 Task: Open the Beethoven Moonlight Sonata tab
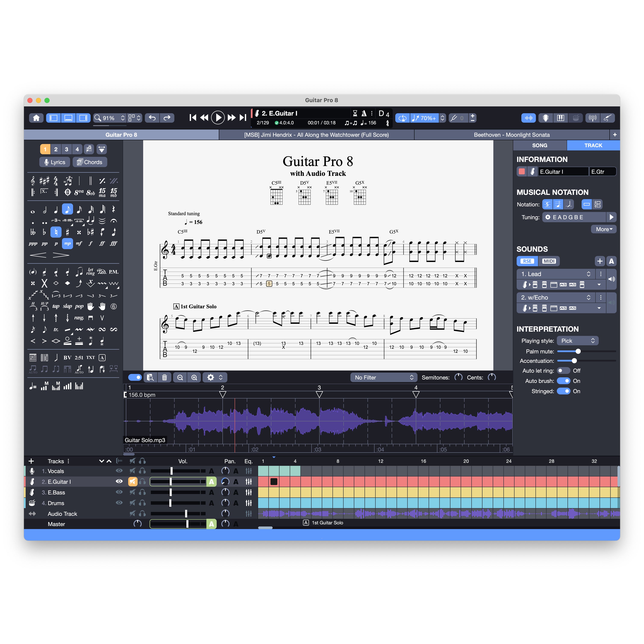pyautogui.click(x=512, y=135)
